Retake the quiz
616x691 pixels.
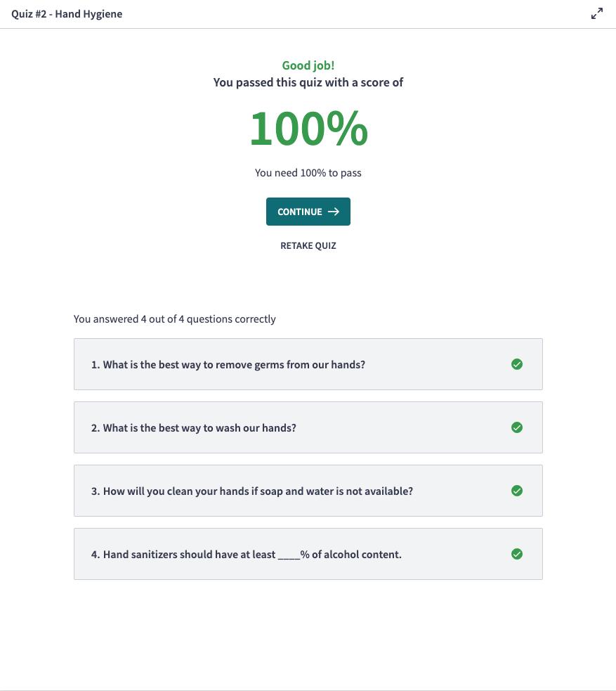308,246
